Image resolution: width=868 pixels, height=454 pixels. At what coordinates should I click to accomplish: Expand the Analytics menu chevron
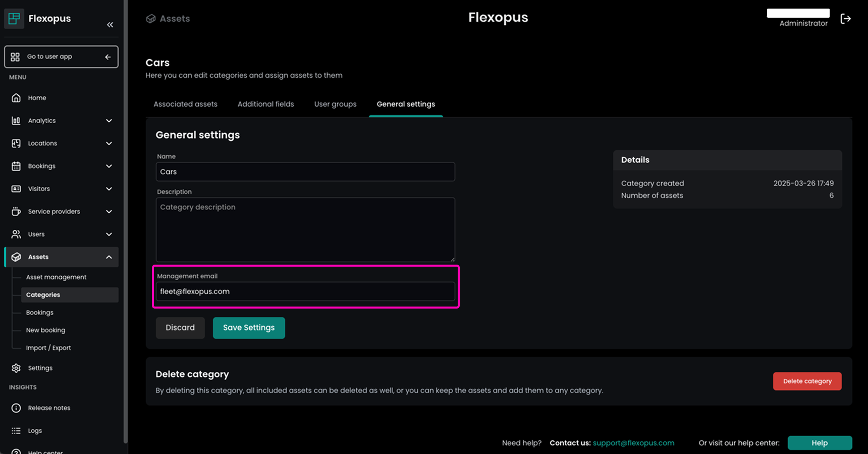click(x=109, y=121)
